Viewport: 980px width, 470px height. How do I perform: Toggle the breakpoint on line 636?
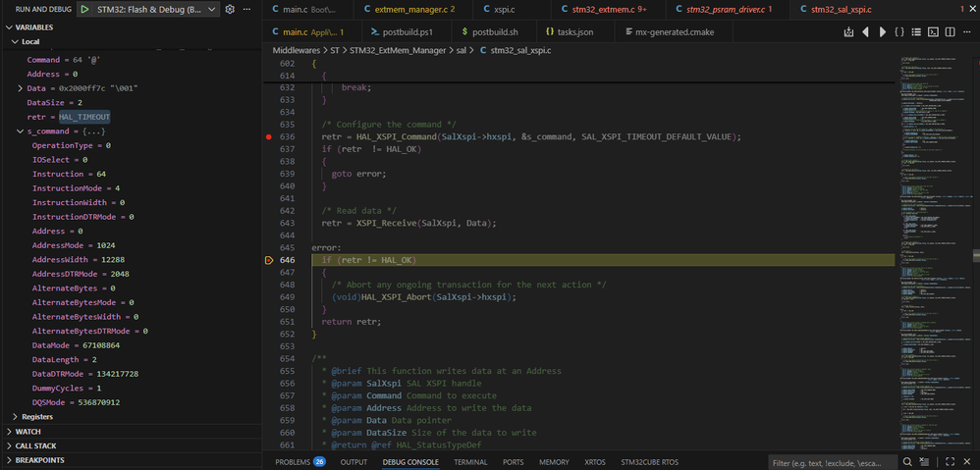(268, 136)
